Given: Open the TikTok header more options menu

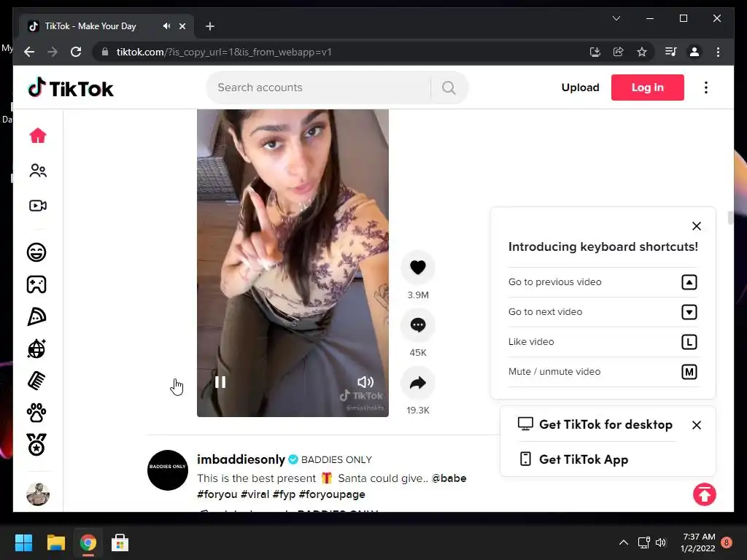Looking at the screenshot, I should (x=706, y=87).
